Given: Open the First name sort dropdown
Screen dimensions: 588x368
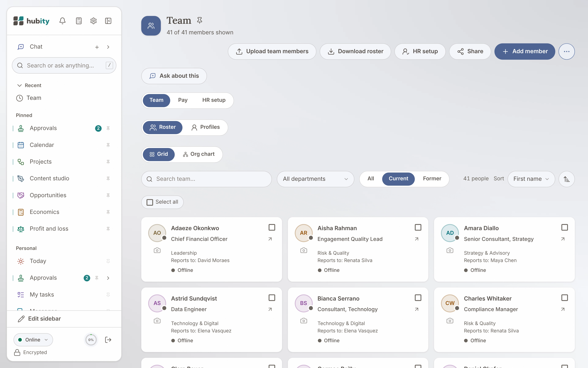Looking at the screenshot, I should pos(531,179).
